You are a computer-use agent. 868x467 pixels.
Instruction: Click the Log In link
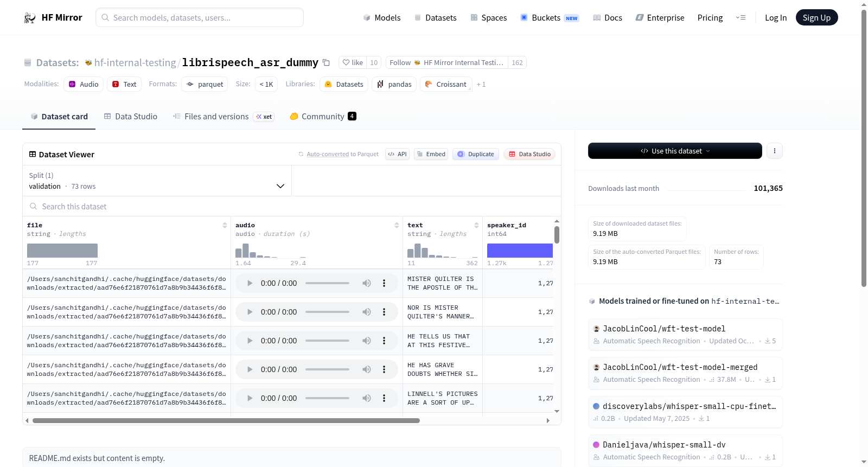776,18
